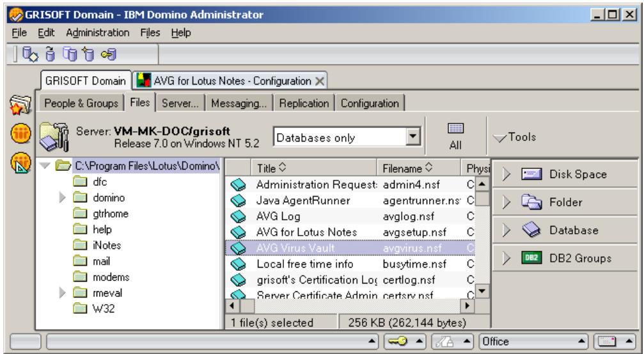Open the Help menu
Image resolution: width=644 pixels, height=354 pixels.
click(181, 33)
